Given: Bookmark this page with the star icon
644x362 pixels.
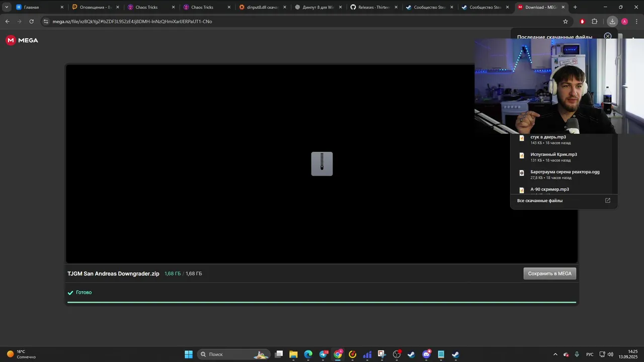Looking at the screenshot, I should 566,22.
